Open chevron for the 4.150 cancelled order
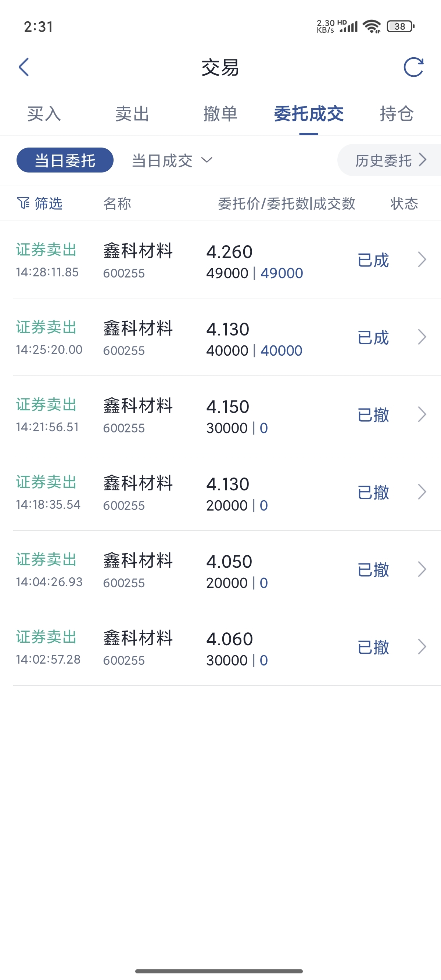Viewport: 441px width, 980px height. tap(422, 415)
